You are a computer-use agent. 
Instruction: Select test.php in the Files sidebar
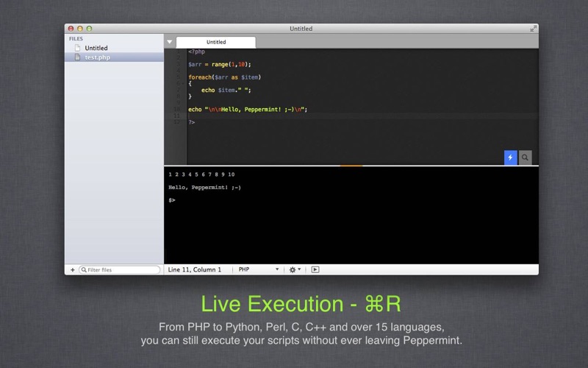click(114, 57)
